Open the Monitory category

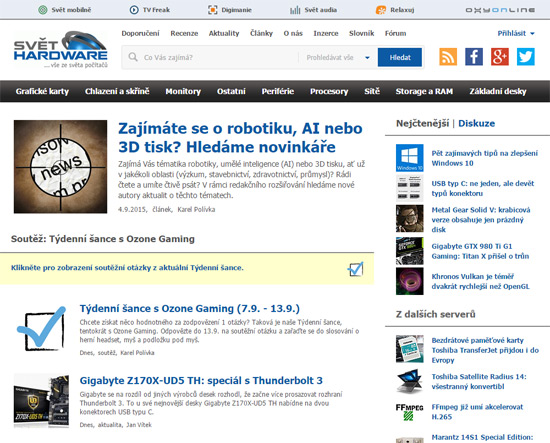[183, 91]
